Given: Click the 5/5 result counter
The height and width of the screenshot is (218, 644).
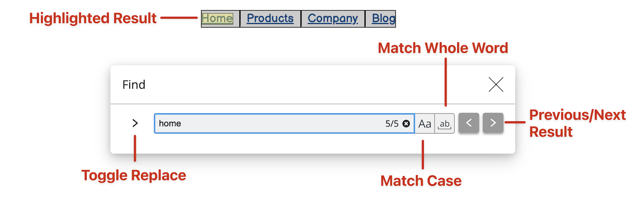Looking at the screenshot, I should (x=392, y=124).
